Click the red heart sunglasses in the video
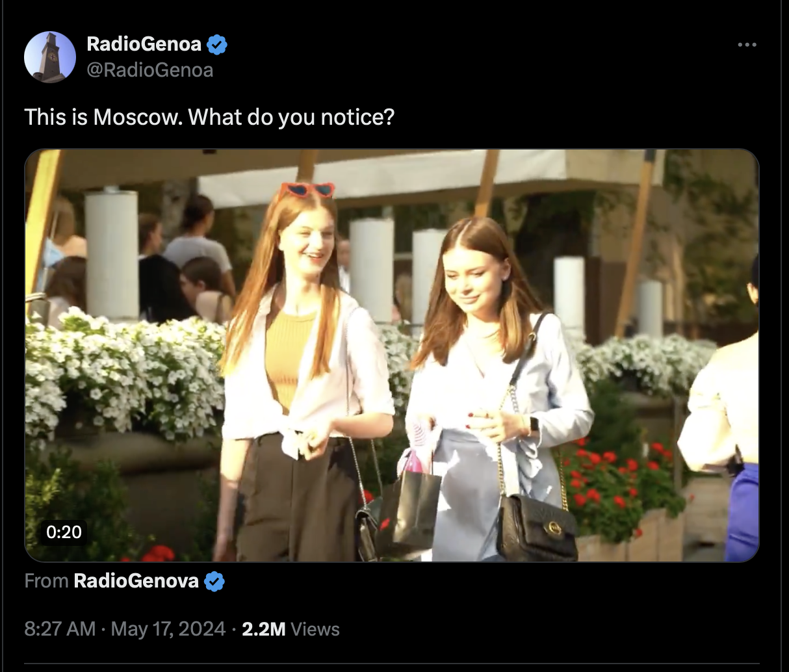The height and width of the screenshot is (672, 789). (307, 189)
